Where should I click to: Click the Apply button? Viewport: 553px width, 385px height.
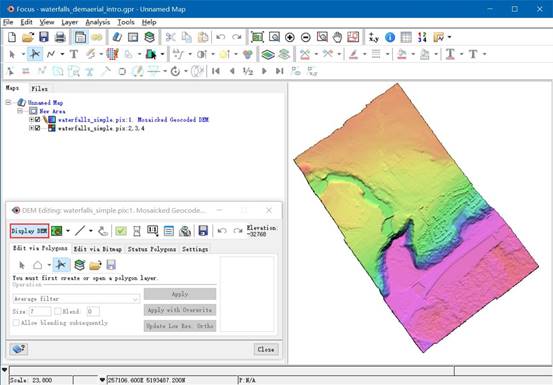pyautogui.click(x=180, y=294)
